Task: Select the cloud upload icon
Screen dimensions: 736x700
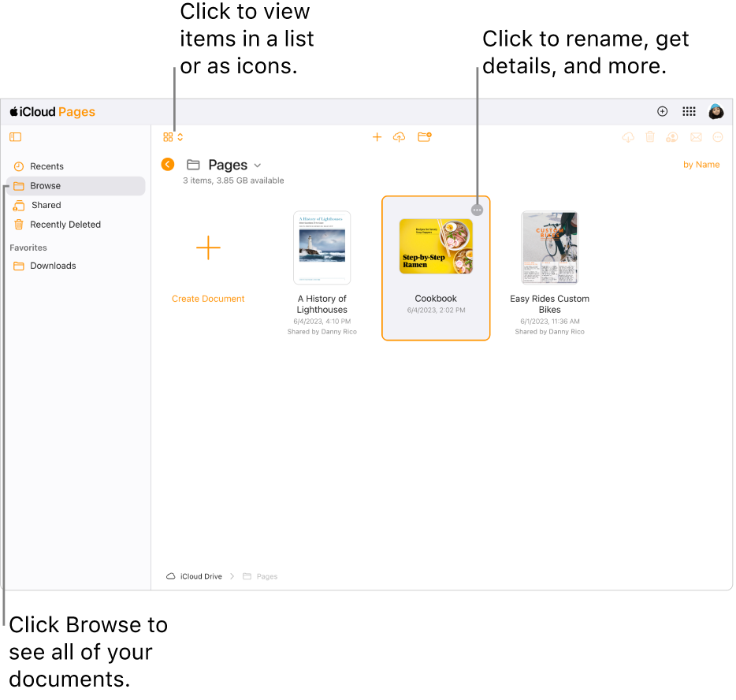Action: (x=399, y=136)
